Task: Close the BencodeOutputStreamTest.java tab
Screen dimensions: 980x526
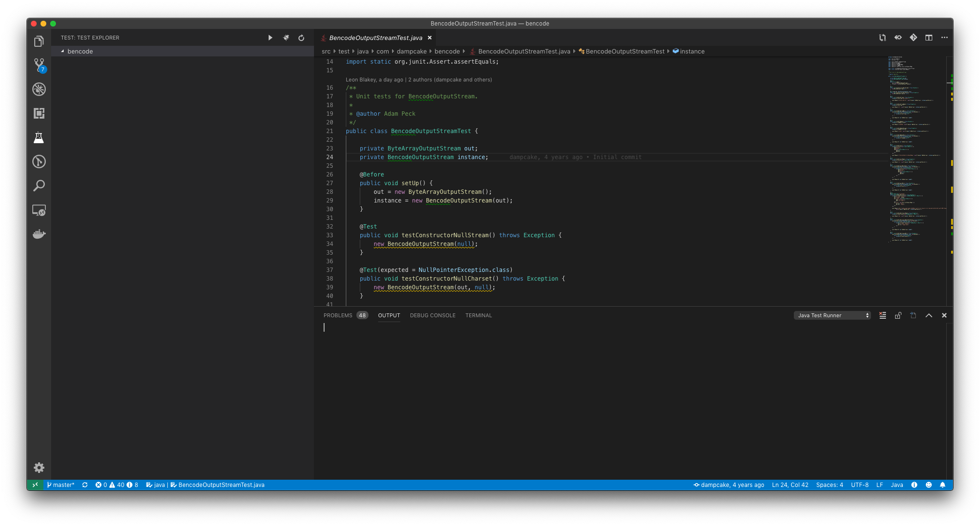Action: click(x=430, y=38)
